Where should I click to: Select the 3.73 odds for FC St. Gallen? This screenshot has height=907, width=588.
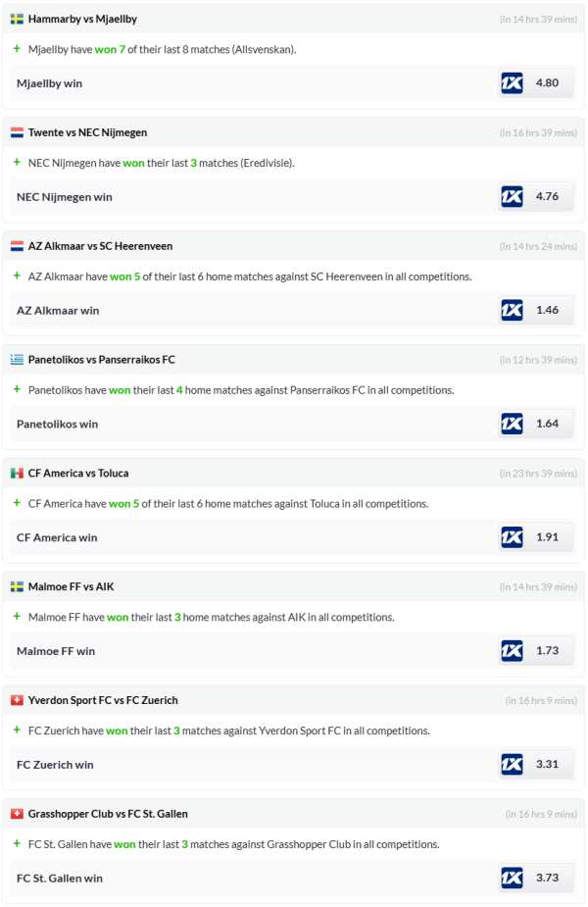(x=547, y=879)
